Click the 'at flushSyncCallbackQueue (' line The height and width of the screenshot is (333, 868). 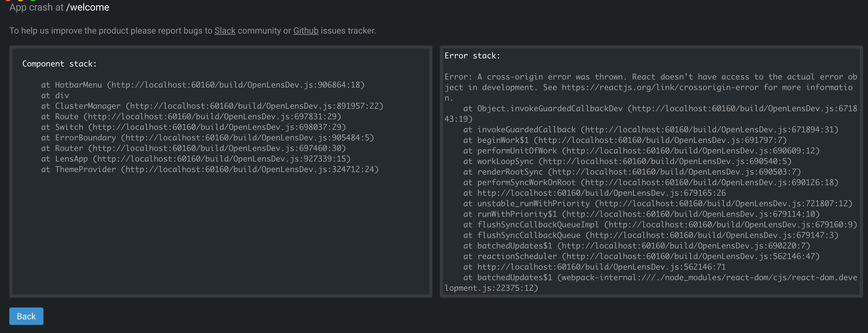point(651,235)
